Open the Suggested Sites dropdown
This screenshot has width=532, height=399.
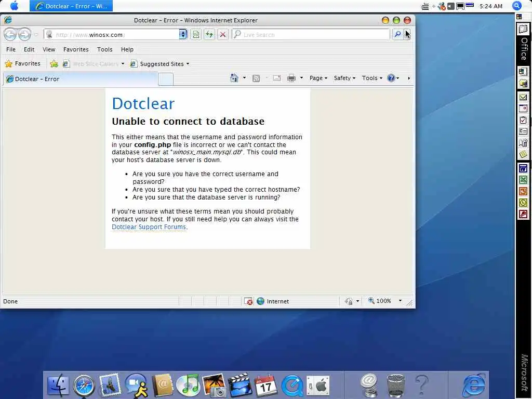tap(188, 64)
